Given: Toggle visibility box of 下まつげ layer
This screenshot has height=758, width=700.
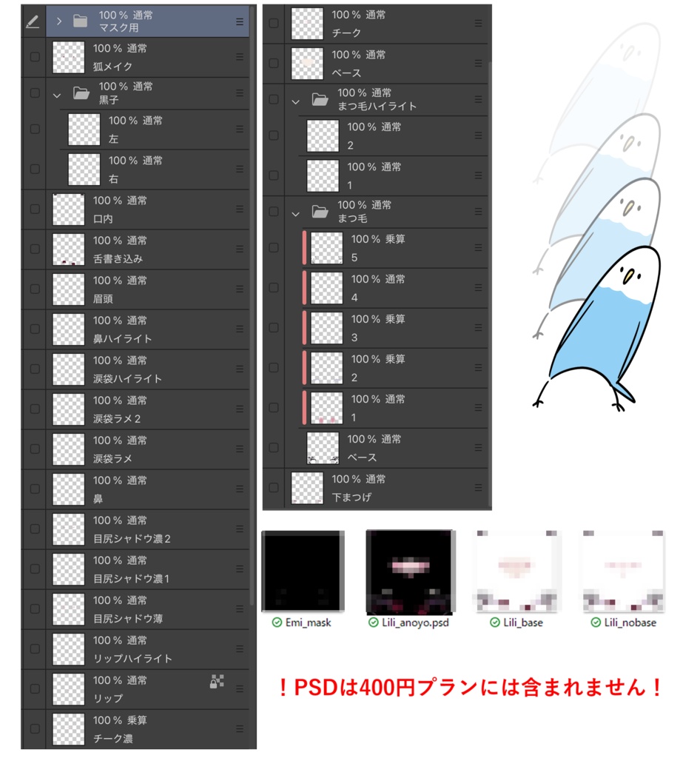Looking at the screenshot, I should tap(274, 488).
